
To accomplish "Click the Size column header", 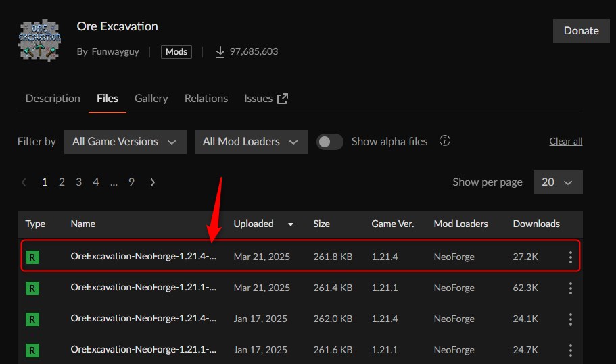I will point(321,224).
